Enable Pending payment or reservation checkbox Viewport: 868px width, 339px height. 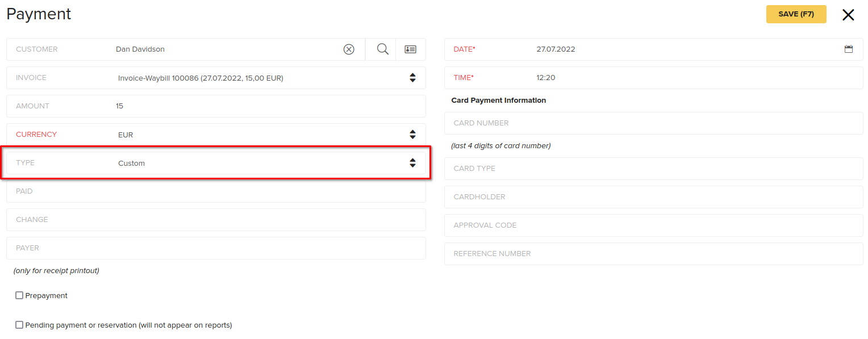19,325
